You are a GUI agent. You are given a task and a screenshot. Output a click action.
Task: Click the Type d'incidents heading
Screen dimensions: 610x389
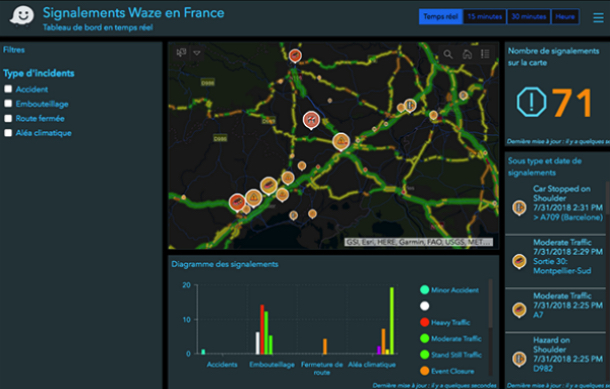[x=39, y=73]
